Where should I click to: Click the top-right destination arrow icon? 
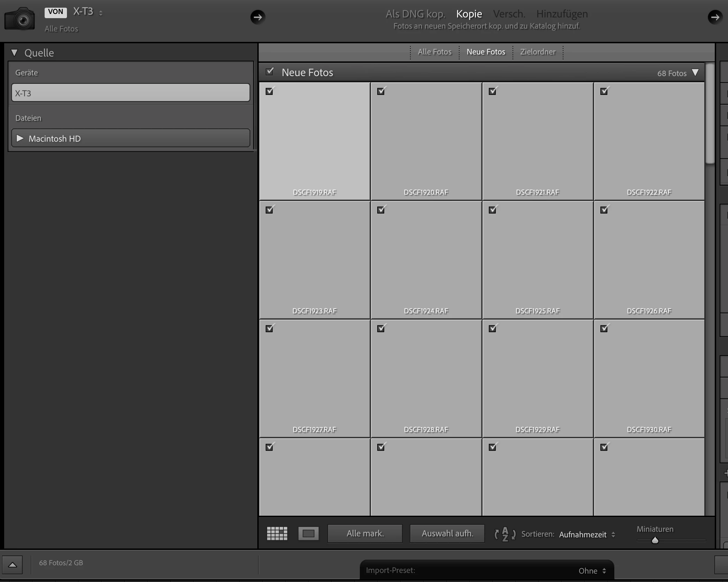715,17
